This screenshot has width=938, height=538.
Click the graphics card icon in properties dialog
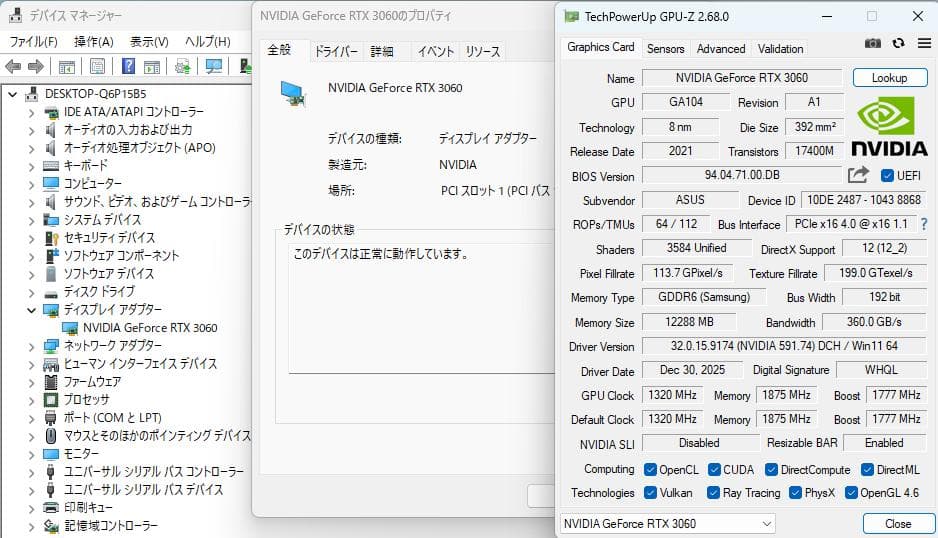click(x=294, y=95)
